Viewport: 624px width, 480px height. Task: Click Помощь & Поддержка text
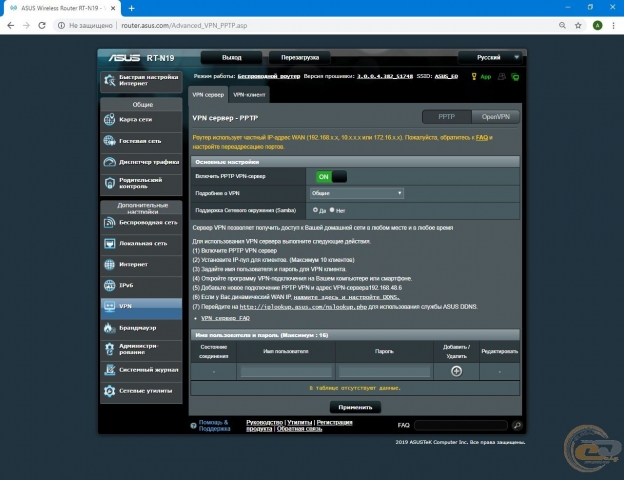tap(214, 425)
